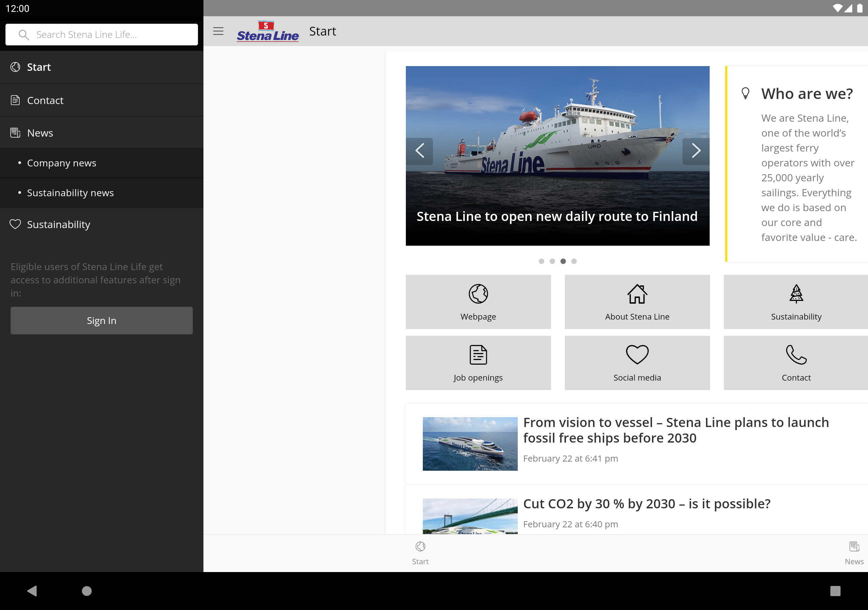Select the third carousel dot
The width and height of the screenshot is (868, 610).
[563, 261]
